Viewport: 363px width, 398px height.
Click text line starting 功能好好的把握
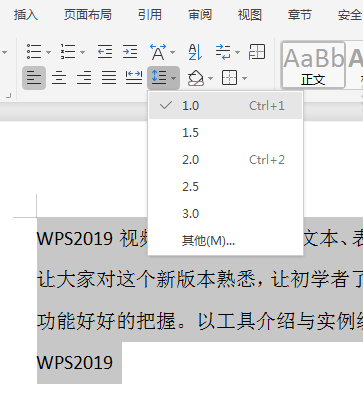click(x=200, y=321)
